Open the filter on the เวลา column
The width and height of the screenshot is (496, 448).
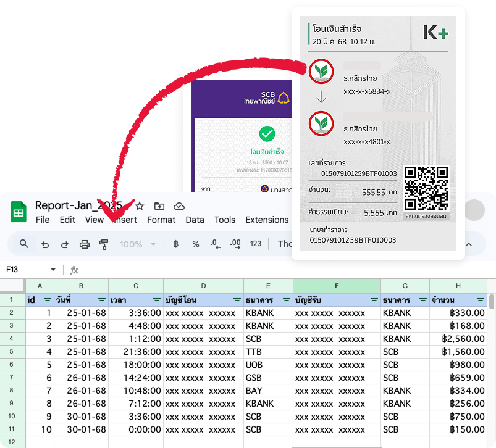(x=156, y=300)
